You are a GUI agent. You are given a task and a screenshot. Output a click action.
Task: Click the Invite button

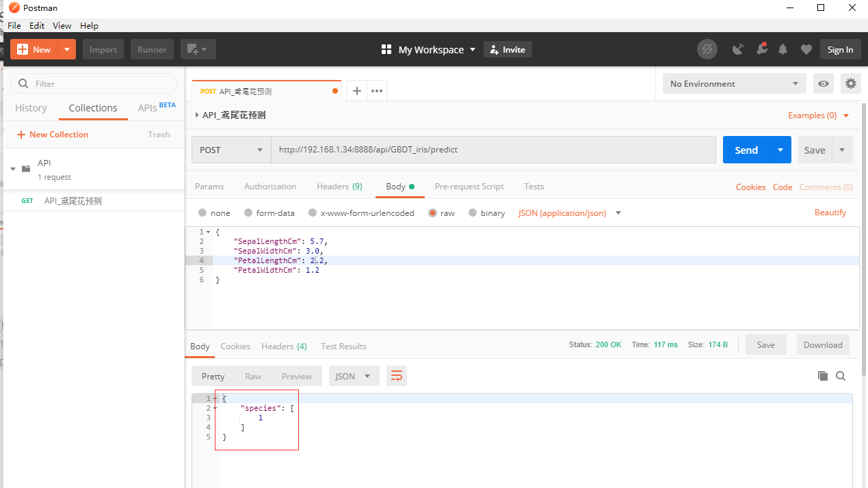508,49
